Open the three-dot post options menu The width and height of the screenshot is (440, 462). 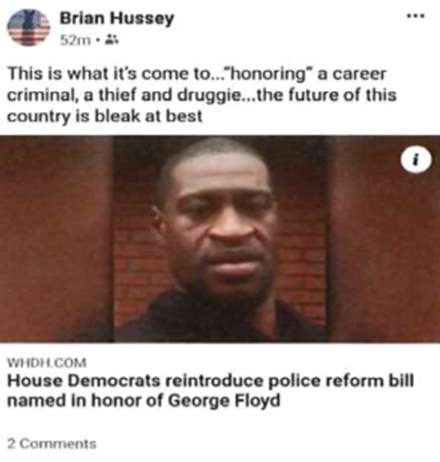[x=416, y=15]
